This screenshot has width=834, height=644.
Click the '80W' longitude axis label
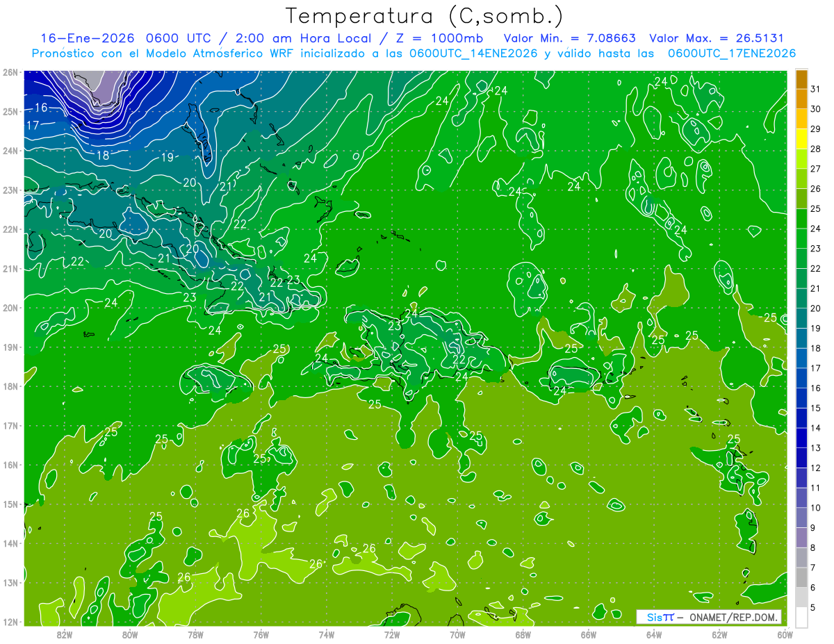click(x=130, y=634)
